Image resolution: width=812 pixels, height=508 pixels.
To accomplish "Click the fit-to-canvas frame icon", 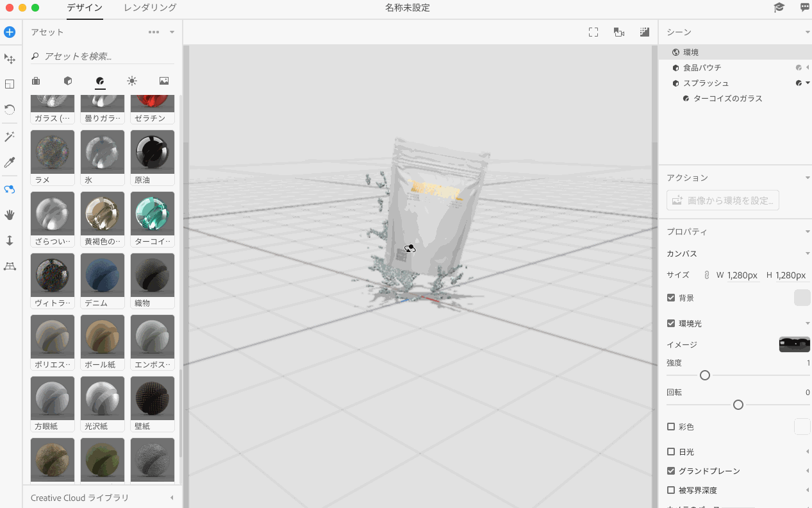I will [x=593, y=32].
